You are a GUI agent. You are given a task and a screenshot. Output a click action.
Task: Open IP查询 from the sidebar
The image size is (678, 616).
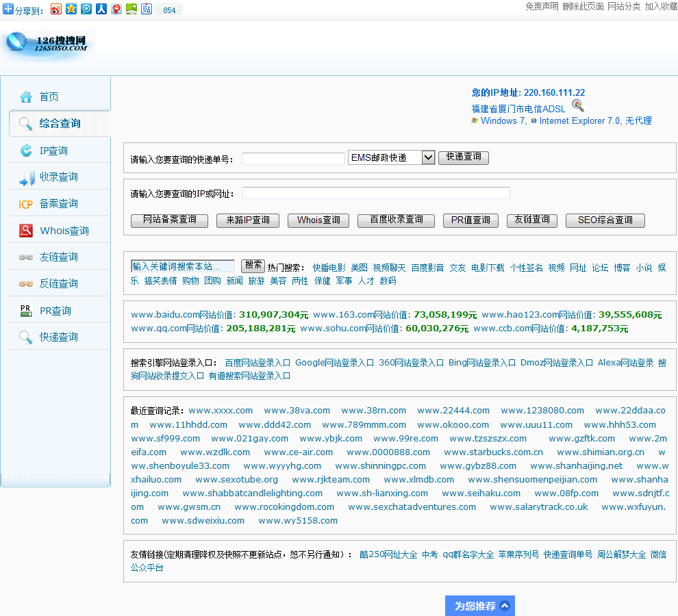(53, 151)
